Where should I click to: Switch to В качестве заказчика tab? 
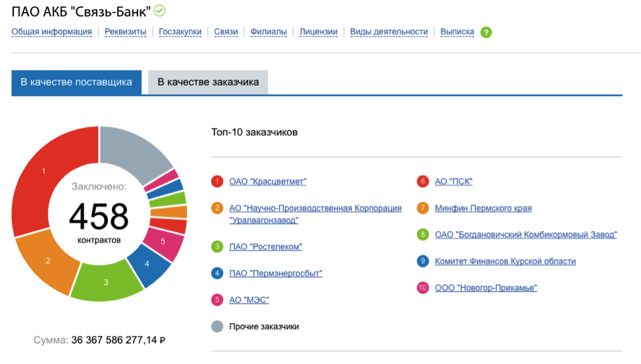coord(208,82)
